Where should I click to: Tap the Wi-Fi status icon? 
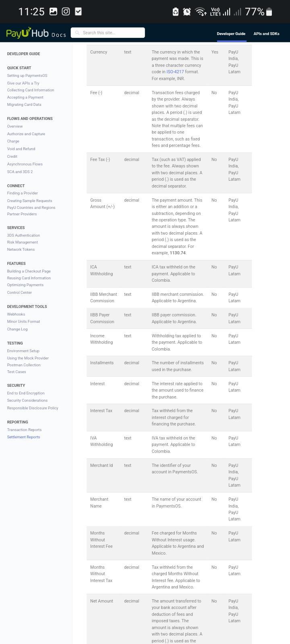pos(200,12)
